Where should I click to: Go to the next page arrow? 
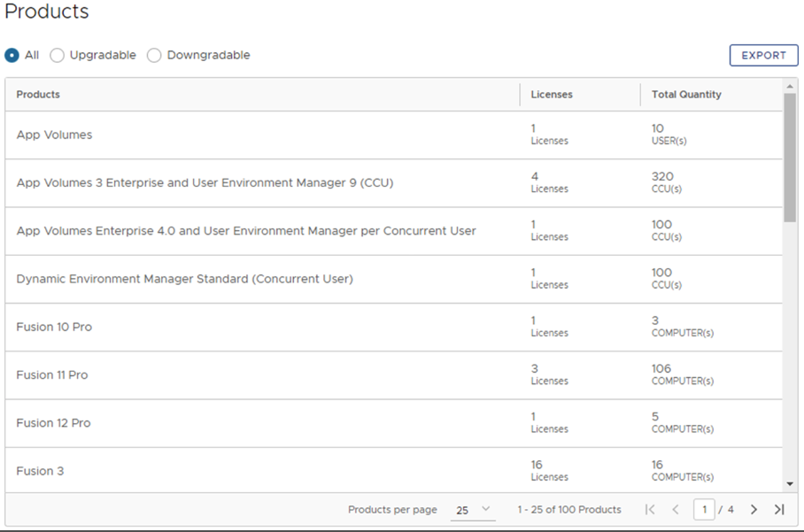pos(754,510)
